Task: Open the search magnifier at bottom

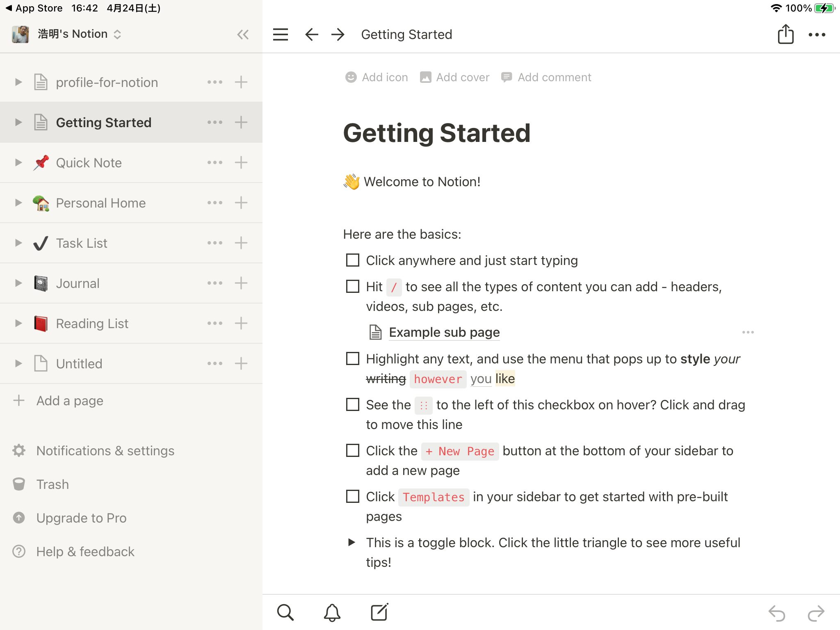Action: point(285,612)
